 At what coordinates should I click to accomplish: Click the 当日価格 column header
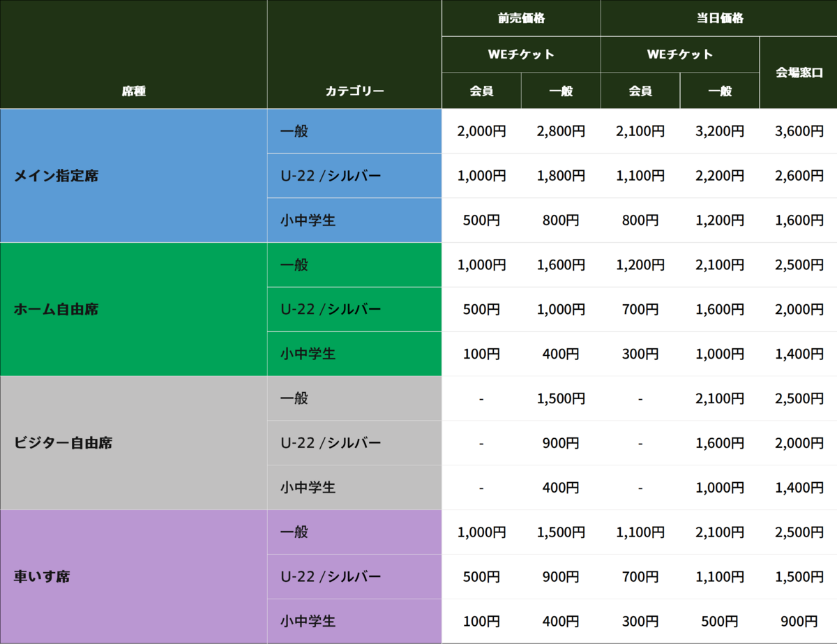click(x=718, y=18)
